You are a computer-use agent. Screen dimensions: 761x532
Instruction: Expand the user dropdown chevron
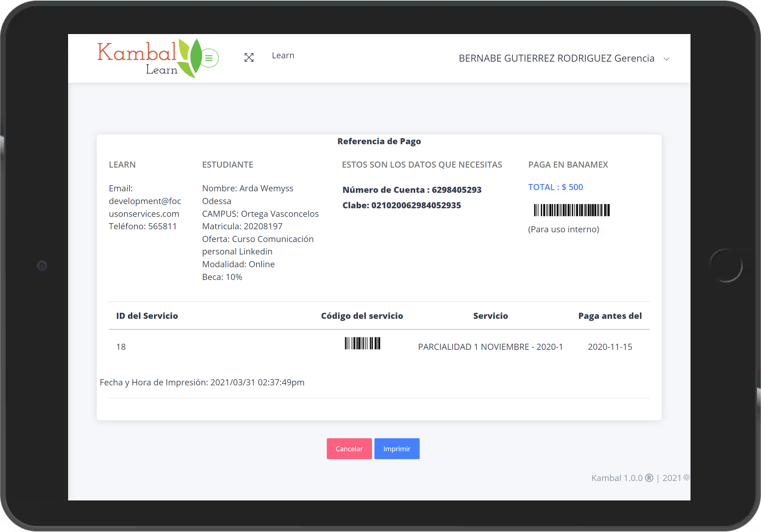click(x=666, y=59)
